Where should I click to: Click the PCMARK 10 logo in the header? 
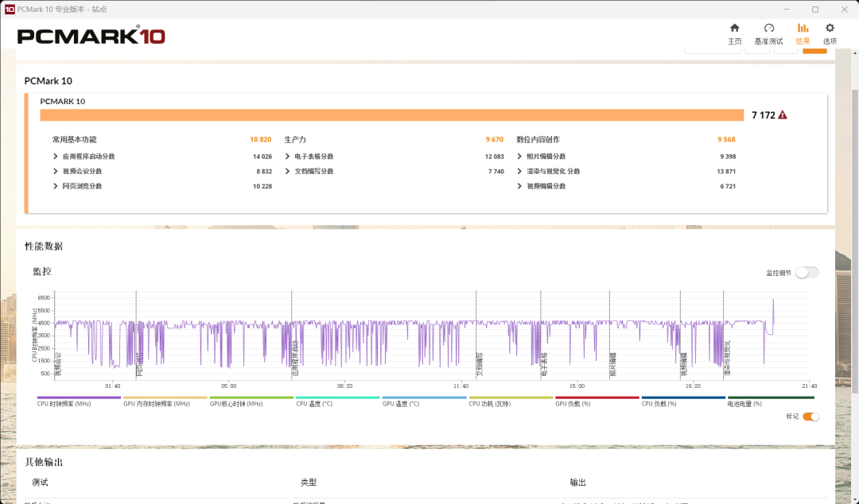91,36
